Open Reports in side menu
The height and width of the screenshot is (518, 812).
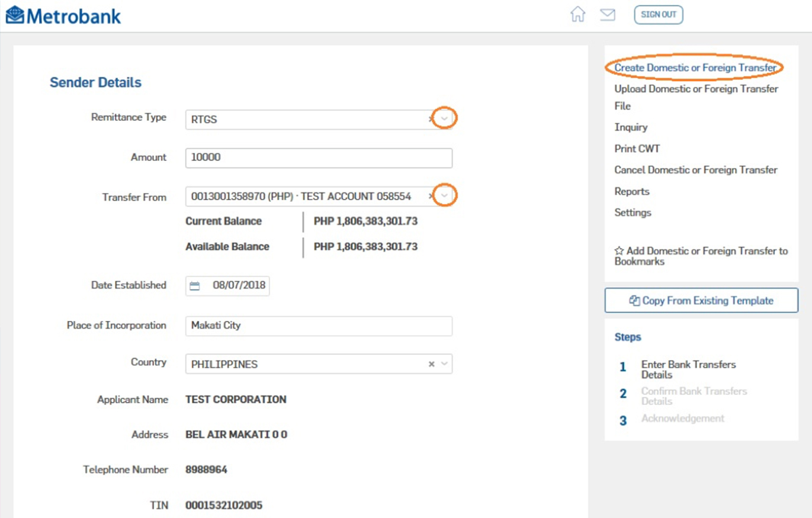pyautogui.click(x=632, y=191)
